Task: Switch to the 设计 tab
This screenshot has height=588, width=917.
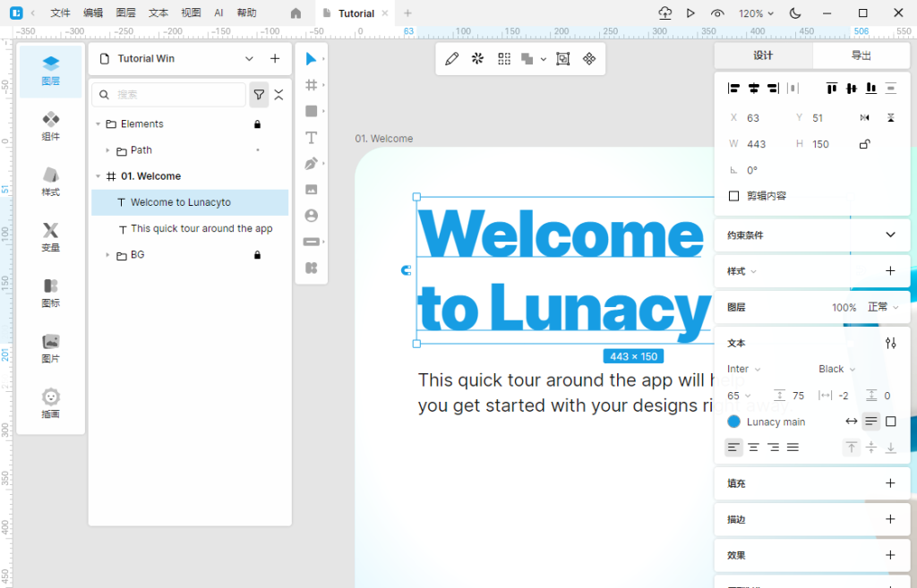Action: [763, 55]
